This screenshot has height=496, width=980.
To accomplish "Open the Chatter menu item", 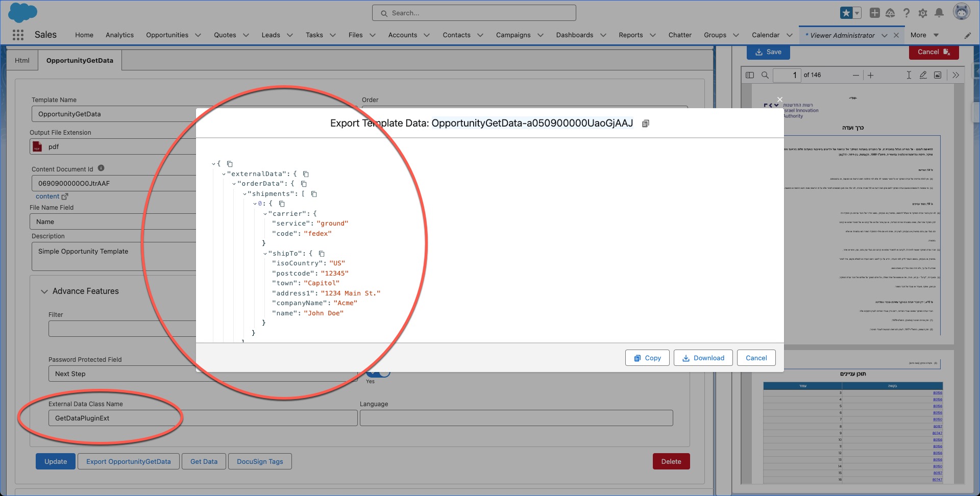I will pyautogui.click(x=679, y=35).
